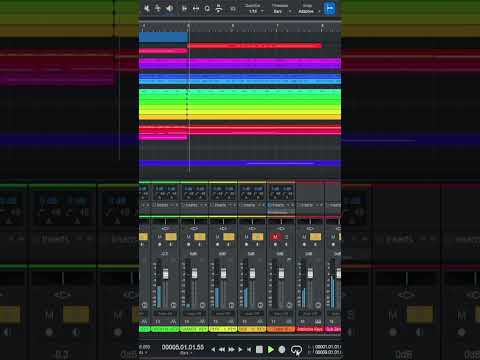Select the red clip on the second track

255,46
